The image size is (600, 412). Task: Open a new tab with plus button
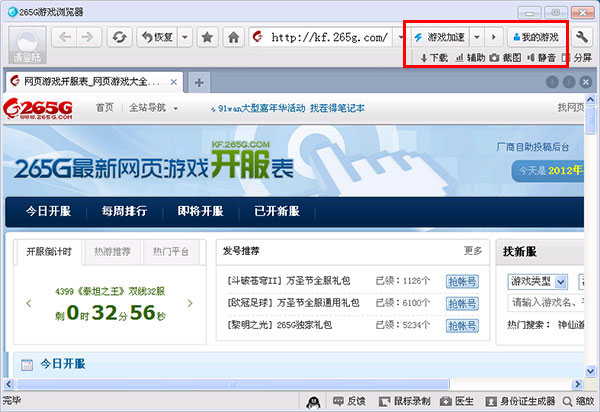[x=199, y=82]
